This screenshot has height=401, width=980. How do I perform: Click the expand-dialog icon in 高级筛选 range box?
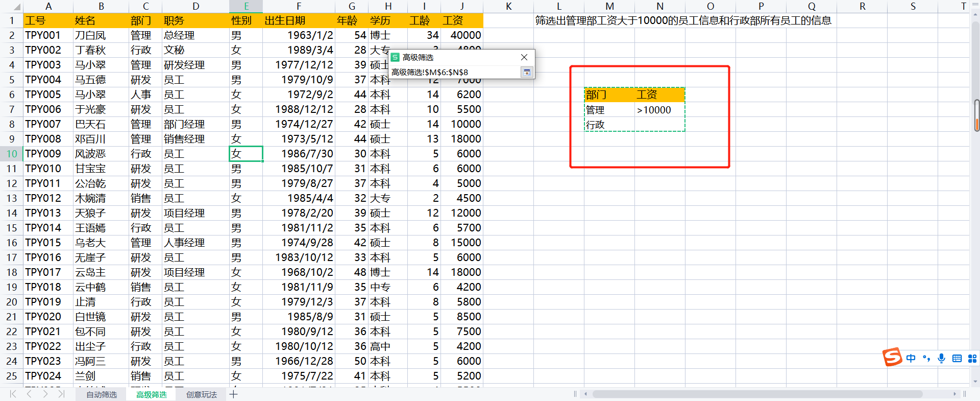coord(526,72)
